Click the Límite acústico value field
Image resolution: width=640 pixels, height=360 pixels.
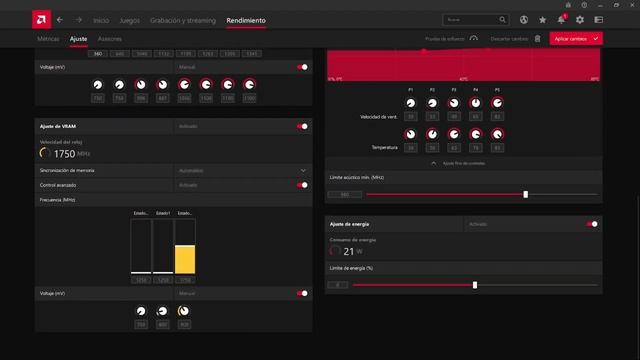click(x=344, y=195)
